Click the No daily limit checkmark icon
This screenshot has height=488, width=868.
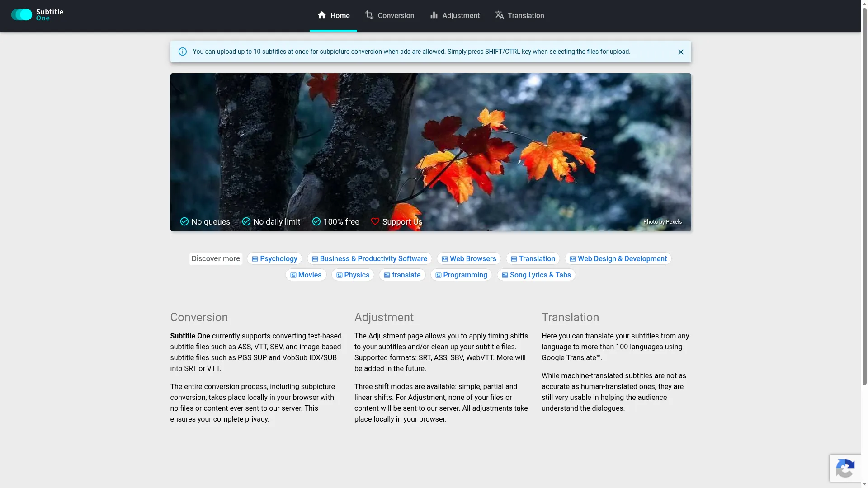(246, 221)
